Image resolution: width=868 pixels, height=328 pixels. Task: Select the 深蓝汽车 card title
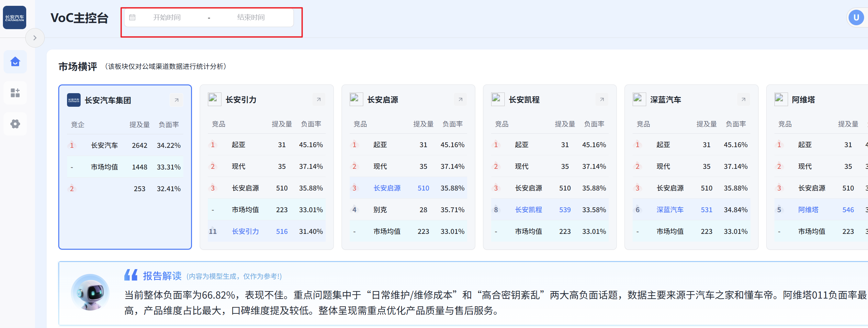(666, 100)
